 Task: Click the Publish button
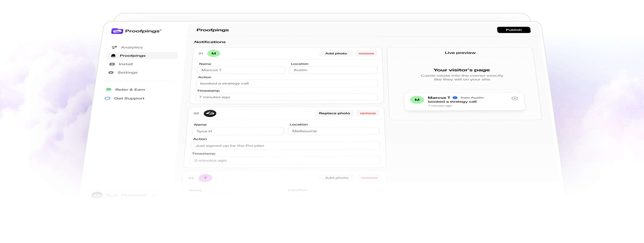[514, 30]
